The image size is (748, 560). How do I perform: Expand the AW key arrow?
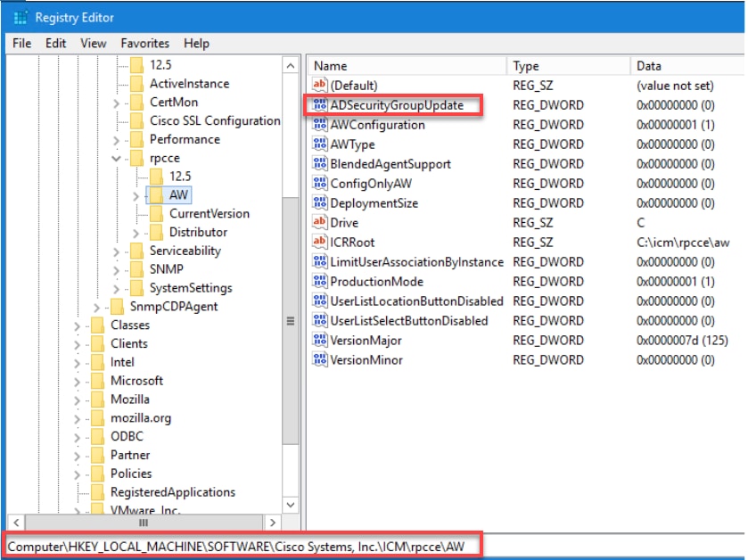(x=136, y=195)
